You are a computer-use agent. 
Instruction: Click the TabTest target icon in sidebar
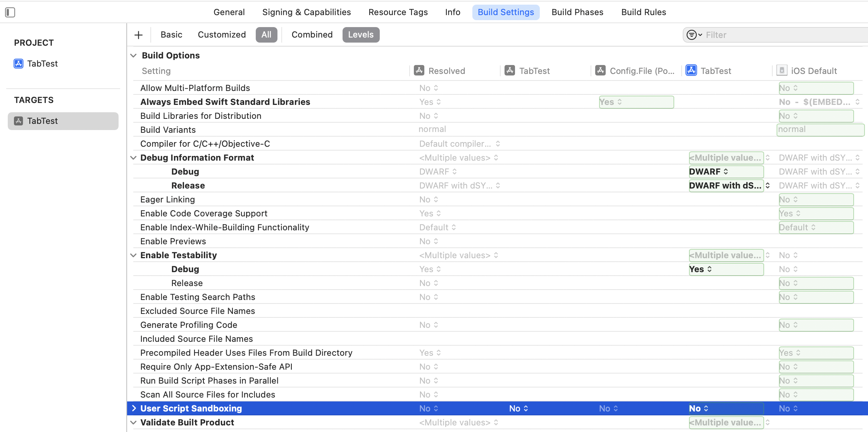click(18, 121)
